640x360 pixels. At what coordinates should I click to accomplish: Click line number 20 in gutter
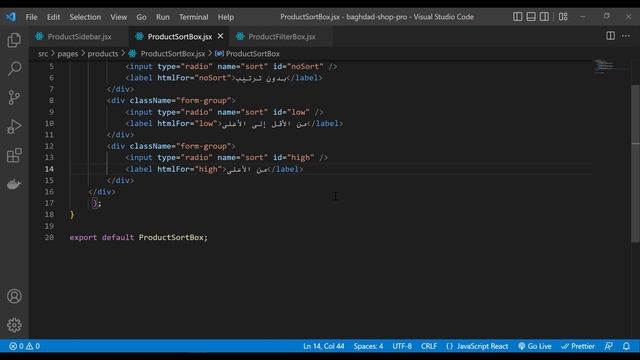tap(49, 237)
